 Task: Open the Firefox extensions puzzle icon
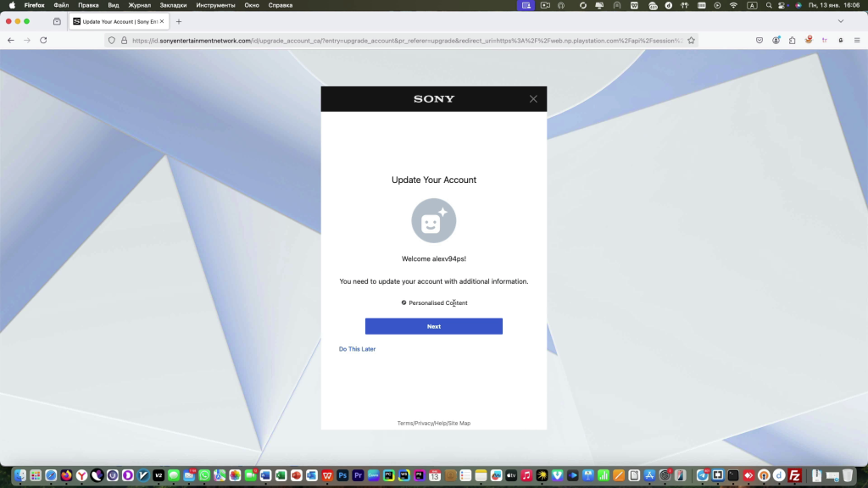point(792,40)
